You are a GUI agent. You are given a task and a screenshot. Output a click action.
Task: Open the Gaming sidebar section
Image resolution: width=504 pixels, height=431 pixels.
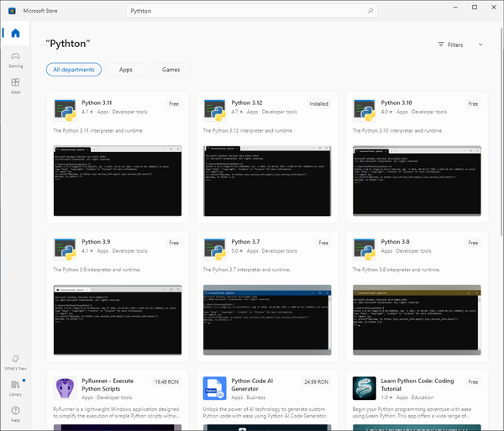click(15, 60)
